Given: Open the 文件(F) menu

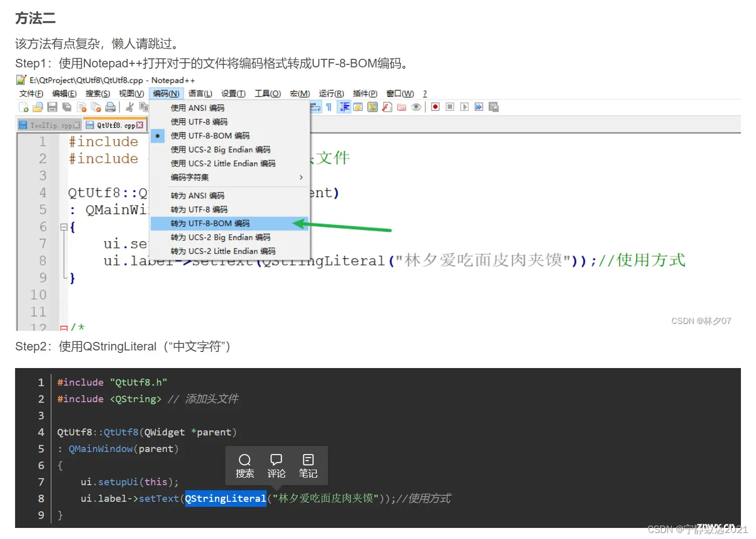Looking at the screenshot, I should [x=31, y=94].
